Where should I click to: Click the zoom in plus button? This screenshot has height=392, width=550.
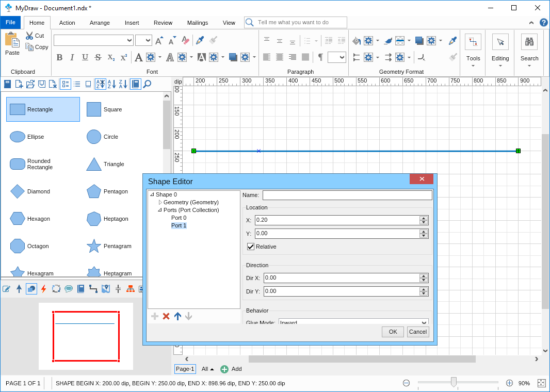[x=509, y=383]
